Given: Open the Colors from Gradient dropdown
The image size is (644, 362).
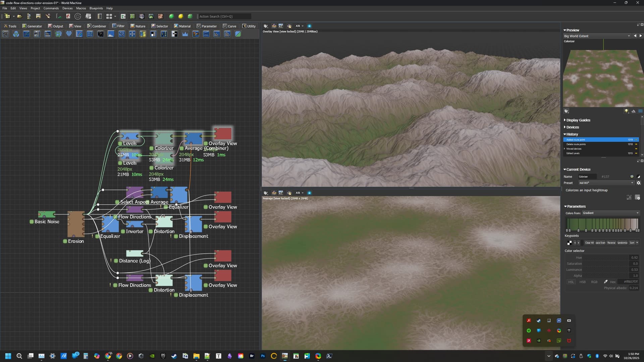Looking at the screenshot, I should coord(610,213).
